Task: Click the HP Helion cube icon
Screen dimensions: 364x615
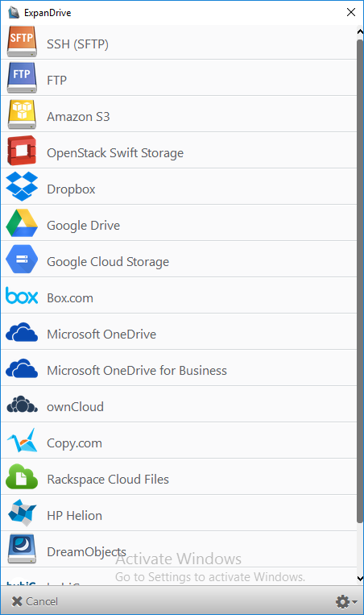Action: pyautogui.click(x=22, y=513)
